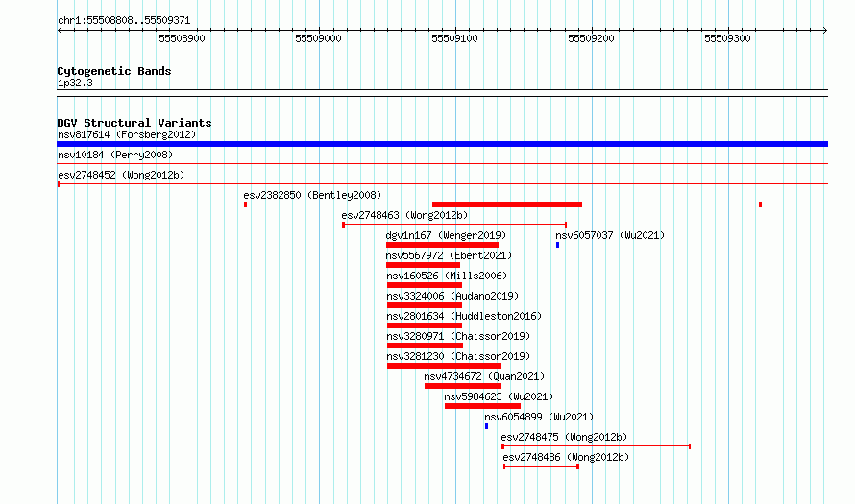Viewport: 855px width, 504px height.
Task: Open nsv4734672 (Quan2021) variant label
Action: point(484,376)
